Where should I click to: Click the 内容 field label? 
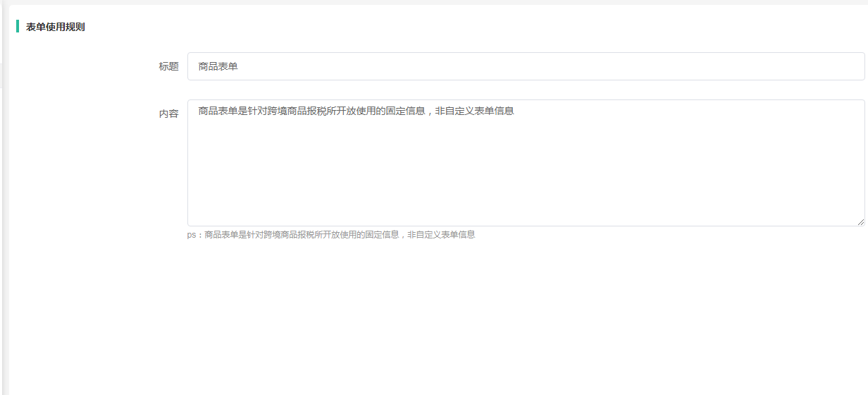[168, 114]
